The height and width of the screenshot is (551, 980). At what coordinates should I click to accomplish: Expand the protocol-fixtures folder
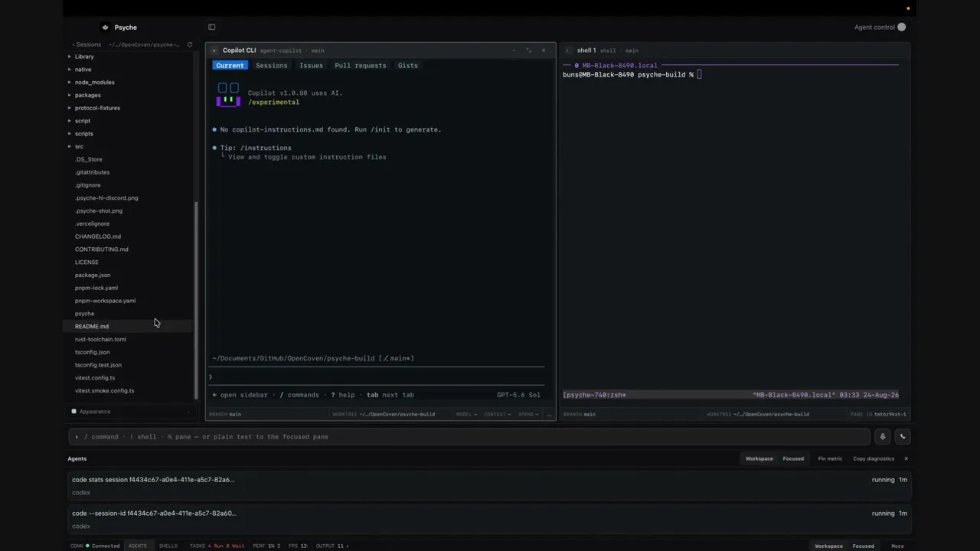point(70,108)
